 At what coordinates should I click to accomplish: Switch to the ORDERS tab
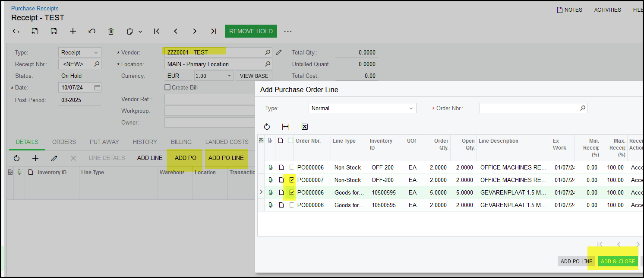[64, 142]
